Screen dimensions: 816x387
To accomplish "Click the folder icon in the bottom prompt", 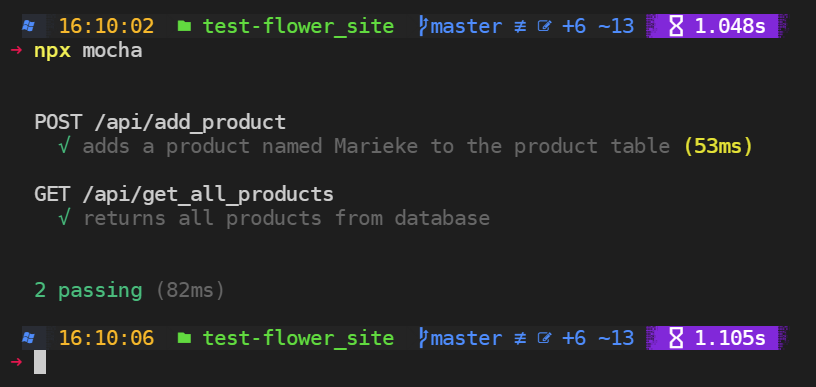I will [184, 338].
